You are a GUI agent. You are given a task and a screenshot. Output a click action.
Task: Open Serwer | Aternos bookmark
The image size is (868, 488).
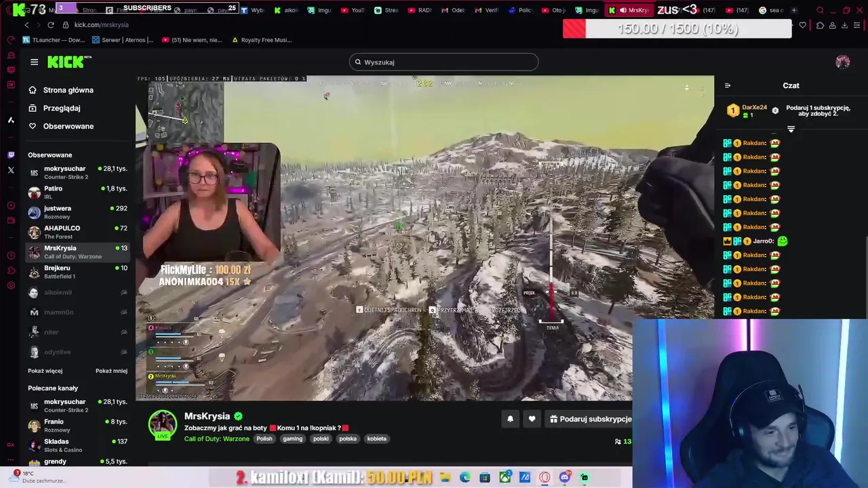point(123,40)
